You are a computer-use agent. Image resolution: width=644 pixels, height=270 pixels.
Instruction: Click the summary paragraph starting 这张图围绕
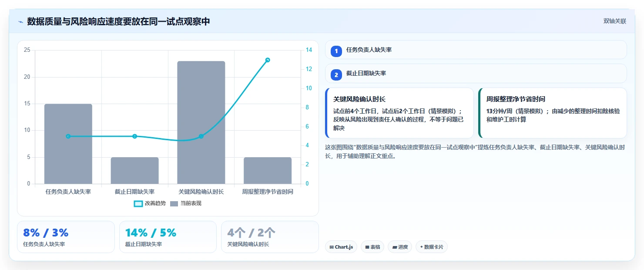click(x=475, y=152)
